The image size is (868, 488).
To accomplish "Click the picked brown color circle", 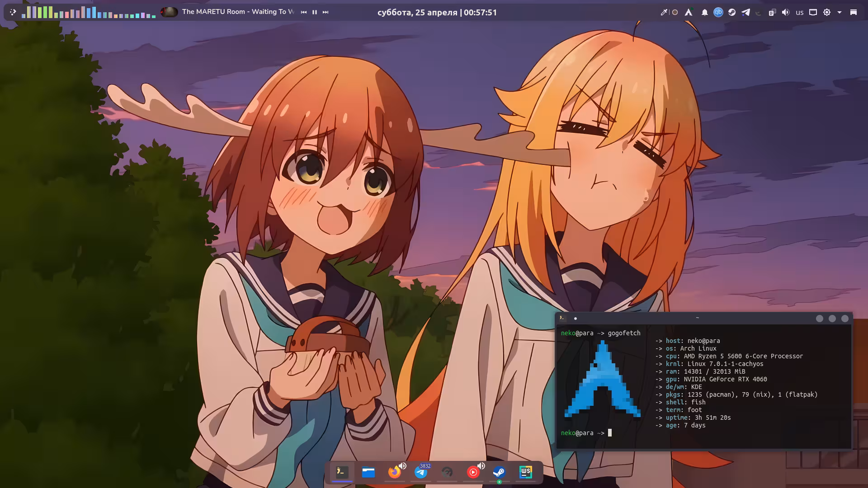I will [675, 12].
